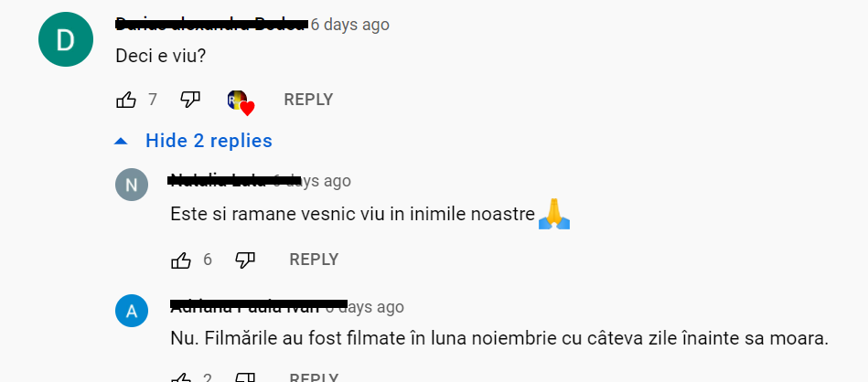Dislike the "Nu. Filmările au fost" reply
The height and width of the screenshot is (382, 868).
click(x=245, y=378)
